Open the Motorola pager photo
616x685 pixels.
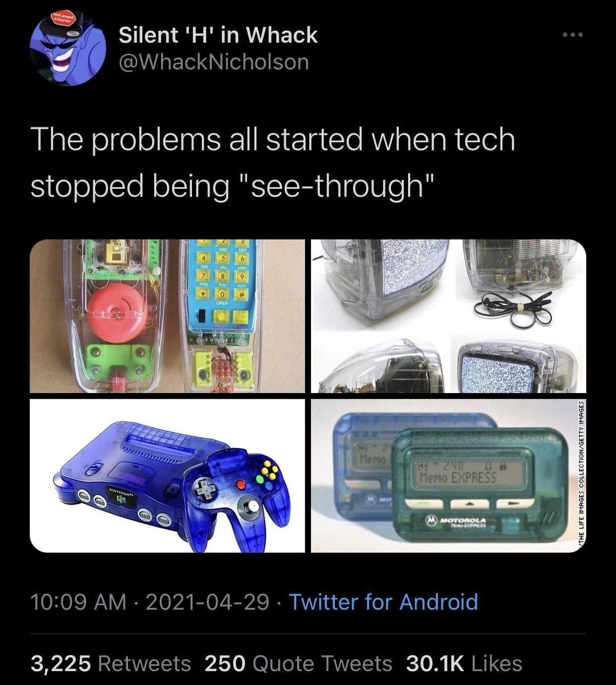[449, 476]
